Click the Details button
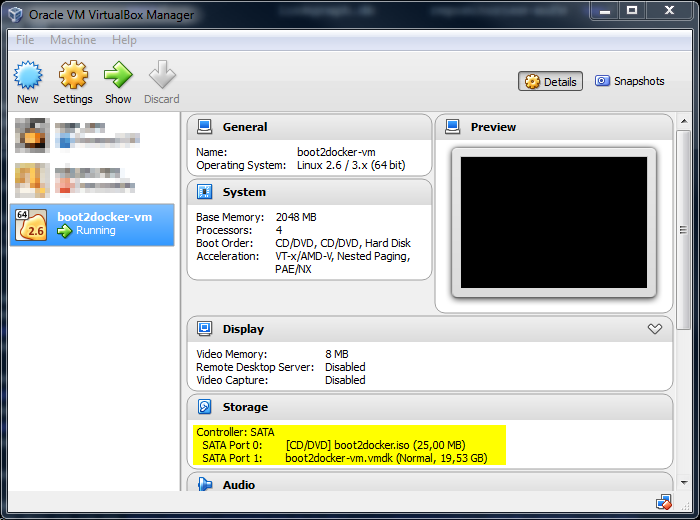Image resolution: width=700 pixels, height=520 pixels. [550, 81]
